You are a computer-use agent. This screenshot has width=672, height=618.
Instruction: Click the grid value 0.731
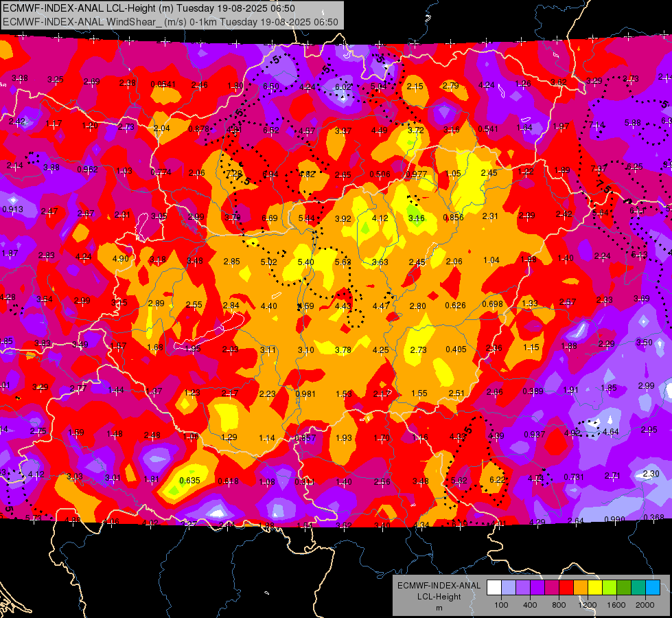point(574,477)
